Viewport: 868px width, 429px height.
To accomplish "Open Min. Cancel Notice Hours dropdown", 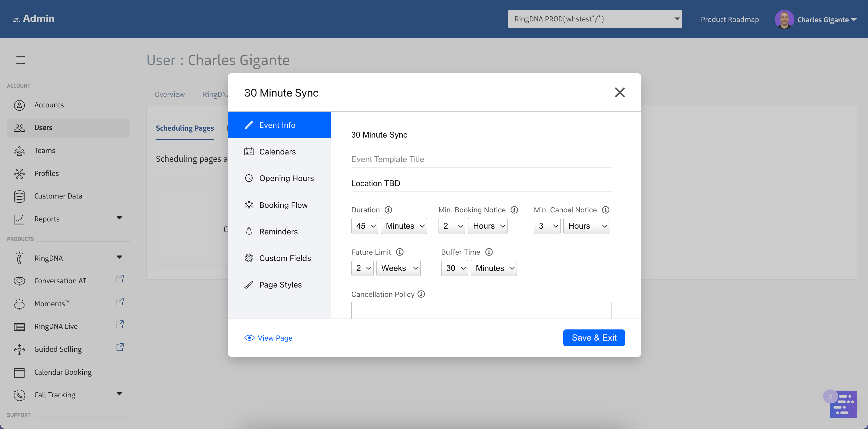I will tap(586, 226).
